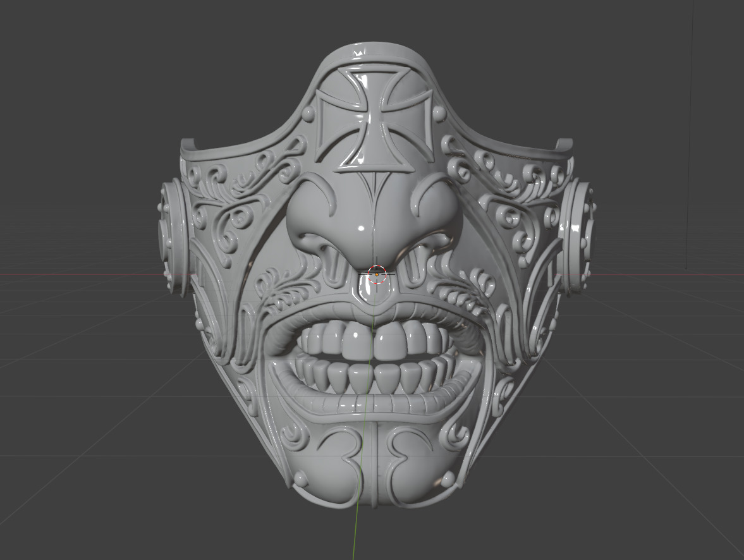744x560 pixels.
Task: Click the nose of the mask model
Action: coord(375,223)
